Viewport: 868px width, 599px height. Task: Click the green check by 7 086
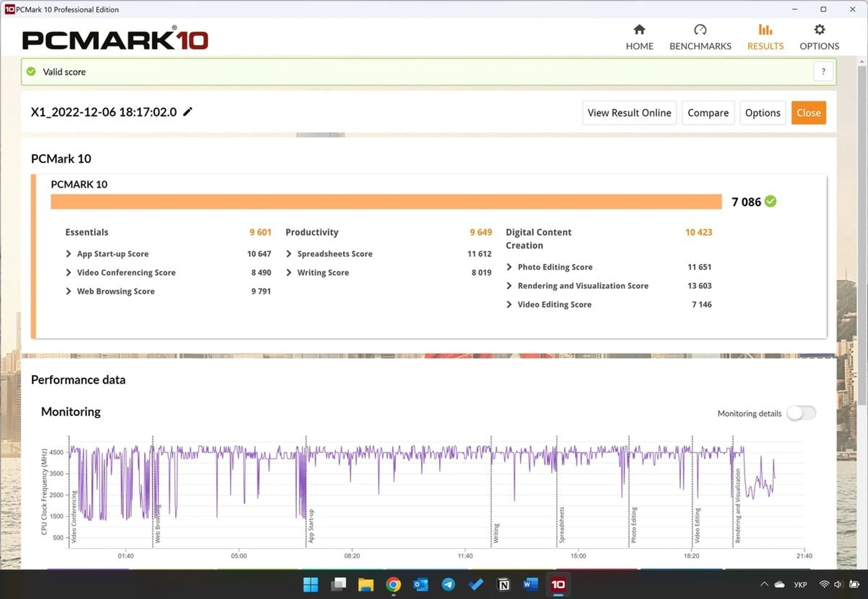click(x=770, y=201)
